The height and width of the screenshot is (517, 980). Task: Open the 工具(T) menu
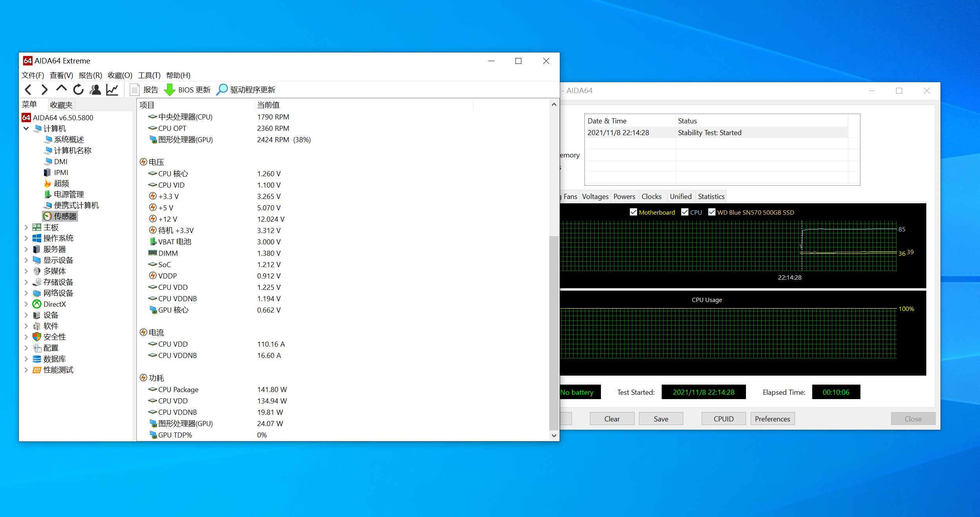[x=149, y=75]
